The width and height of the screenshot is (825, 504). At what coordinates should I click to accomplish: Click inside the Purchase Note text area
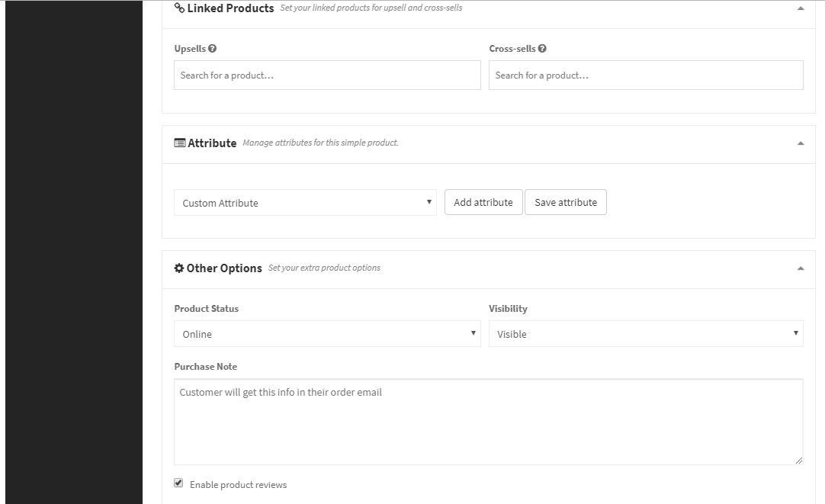[x=488, y=422]
